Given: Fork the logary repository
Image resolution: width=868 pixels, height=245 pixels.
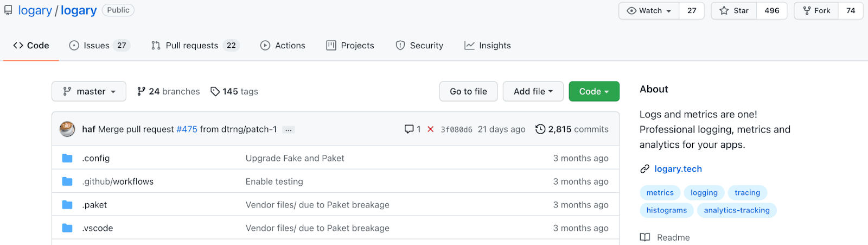Looking at the screenshot, I should click(816, 11).
